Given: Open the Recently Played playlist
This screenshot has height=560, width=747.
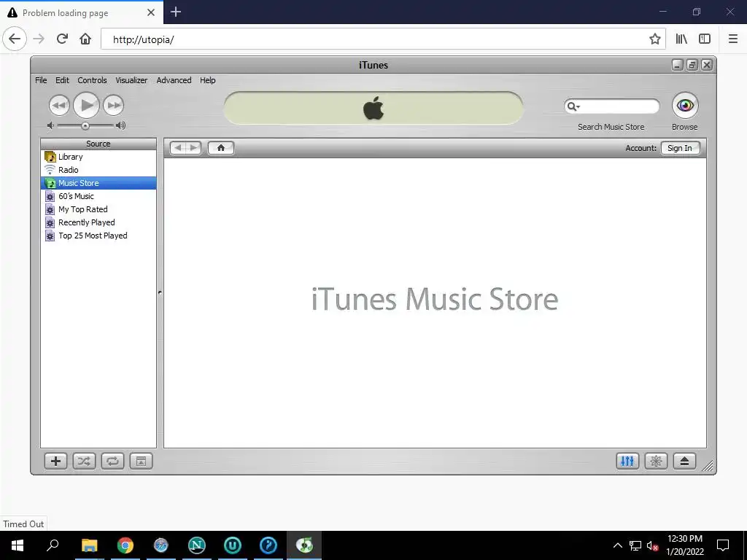Looking at the screenshot, I should coord(98,222).
